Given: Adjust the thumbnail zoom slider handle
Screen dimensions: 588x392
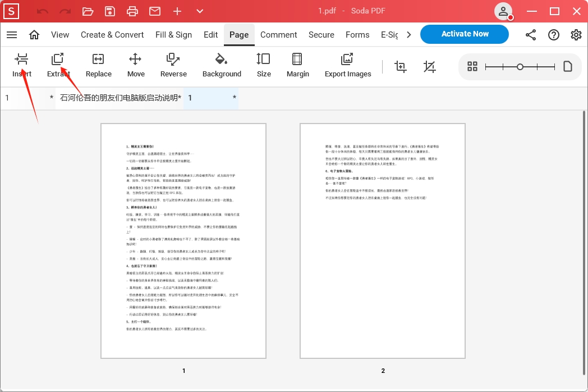Looking at the screenshot, I should coord(520,67).
